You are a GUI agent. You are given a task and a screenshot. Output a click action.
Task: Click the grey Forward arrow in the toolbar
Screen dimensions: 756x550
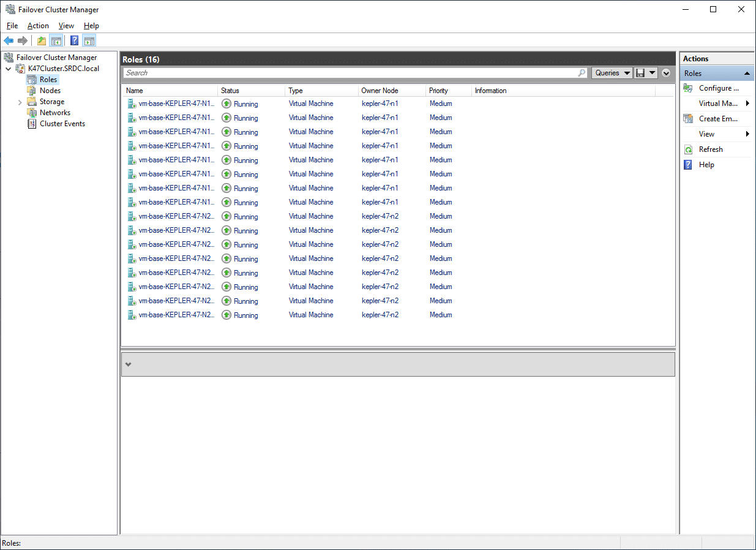tap(23, 41)
